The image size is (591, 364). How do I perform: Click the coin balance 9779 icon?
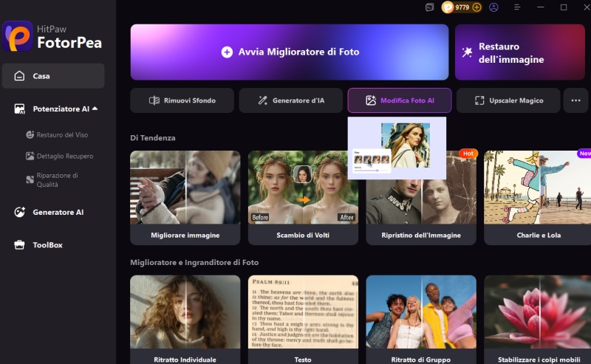pyautogui.click(x=448, y=7)
